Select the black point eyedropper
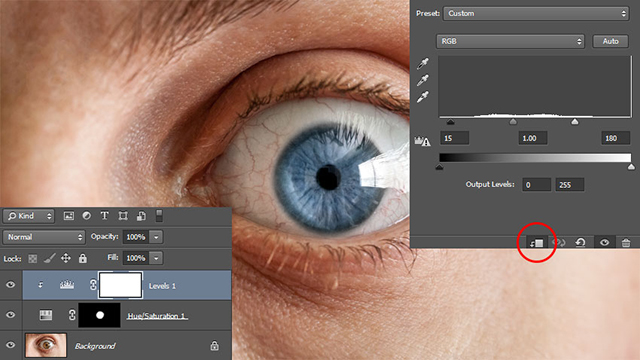This screenshot has height=360, width=640. coord(423,64)
